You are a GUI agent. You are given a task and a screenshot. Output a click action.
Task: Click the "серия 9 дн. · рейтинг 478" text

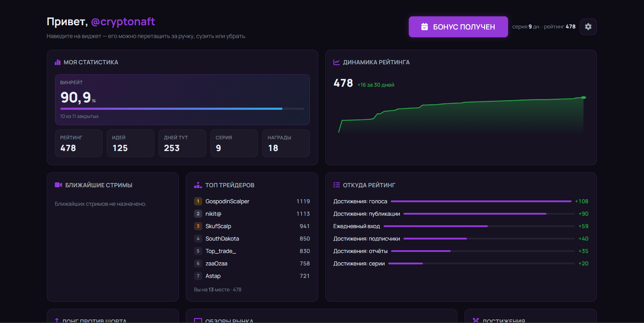point(544,27)
